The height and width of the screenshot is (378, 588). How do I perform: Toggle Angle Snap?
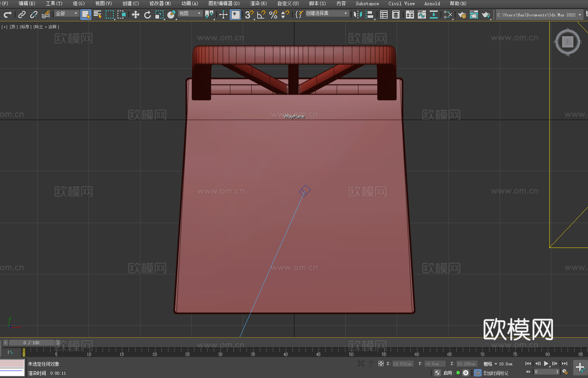click(261, 14)
